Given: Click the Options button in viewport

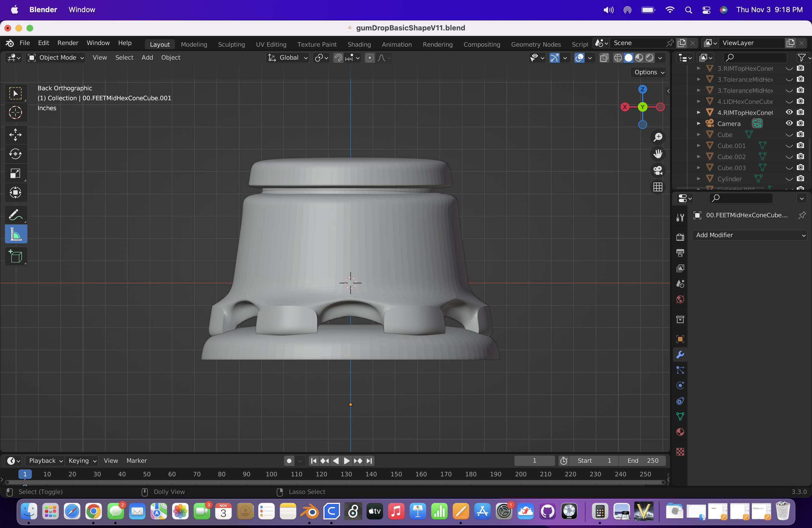Looking at the screenshot, I should coord(649,72).
